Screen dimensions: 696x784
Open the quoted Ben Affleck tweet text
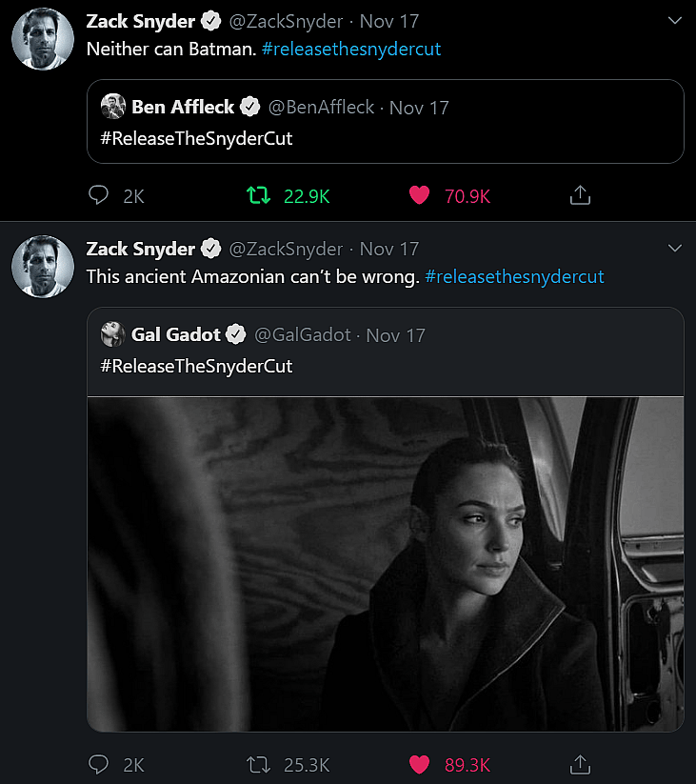click(x=196, y=138)
